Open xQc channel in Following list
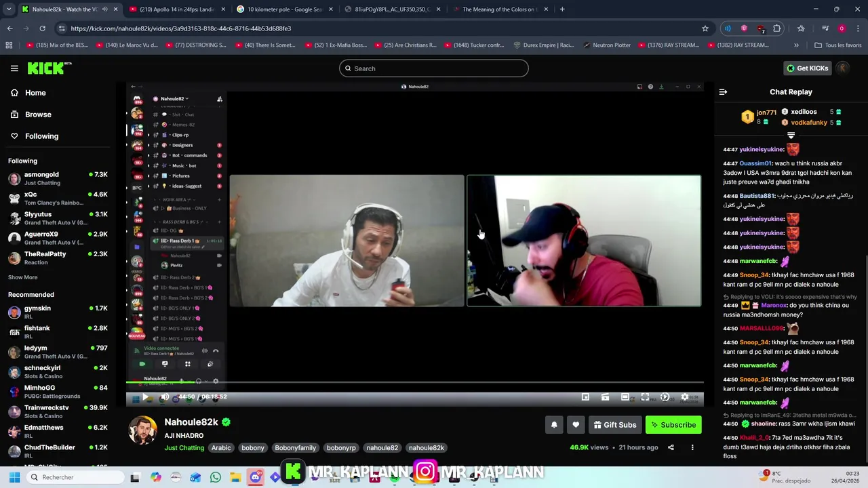 pos(58,199)
